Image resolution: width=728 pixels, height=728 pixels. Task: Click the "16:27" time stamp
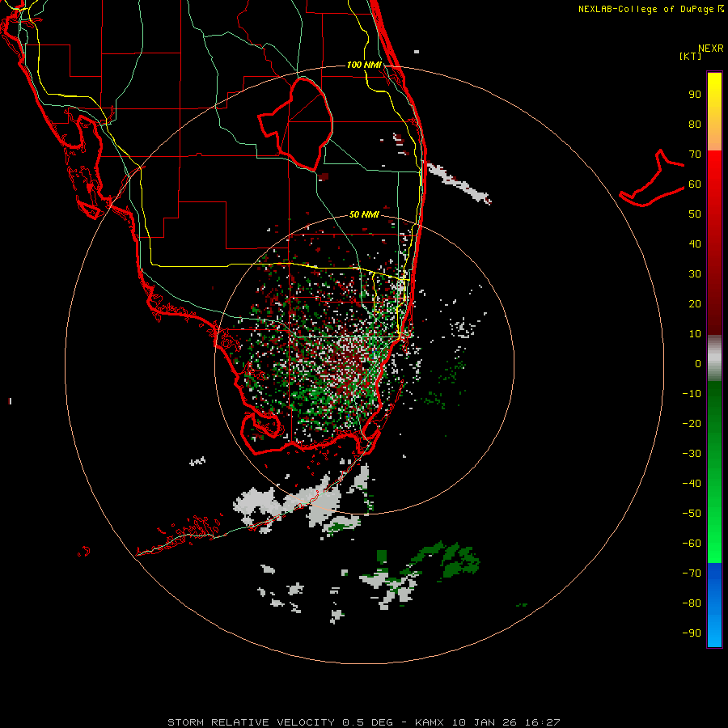[543, 722]
